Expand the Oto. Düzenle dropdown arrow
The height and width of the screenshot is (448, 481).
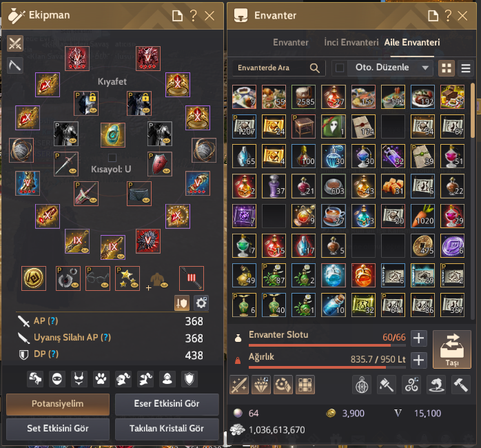[x=425, y=68]
